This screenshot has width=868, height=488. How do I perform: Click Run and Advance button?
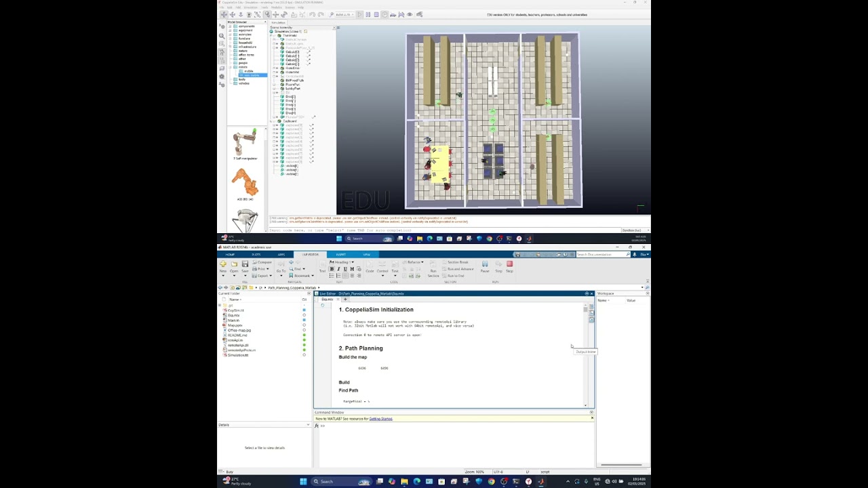[x=458, y=269]
